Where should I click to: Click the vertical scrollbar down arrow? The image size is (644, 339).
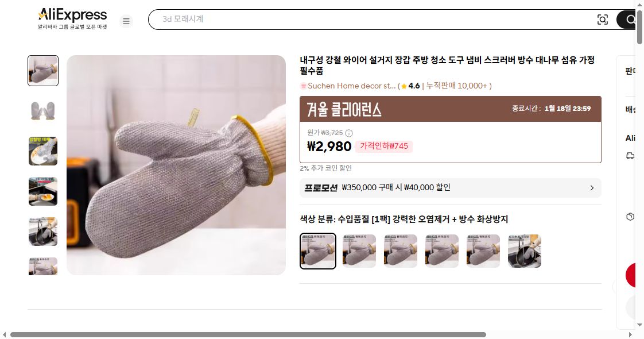(x=639, y=325)
